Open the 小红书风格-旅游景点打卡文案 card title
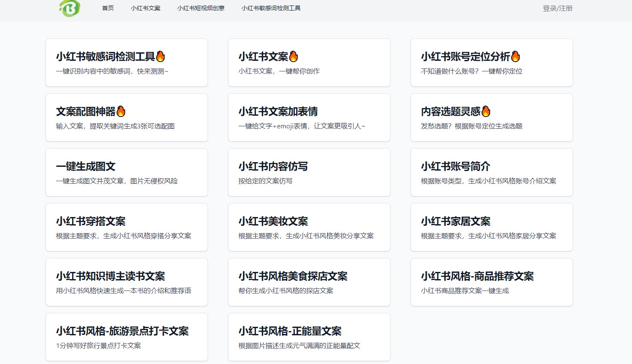The image size is (632, 364). [122, 331]
